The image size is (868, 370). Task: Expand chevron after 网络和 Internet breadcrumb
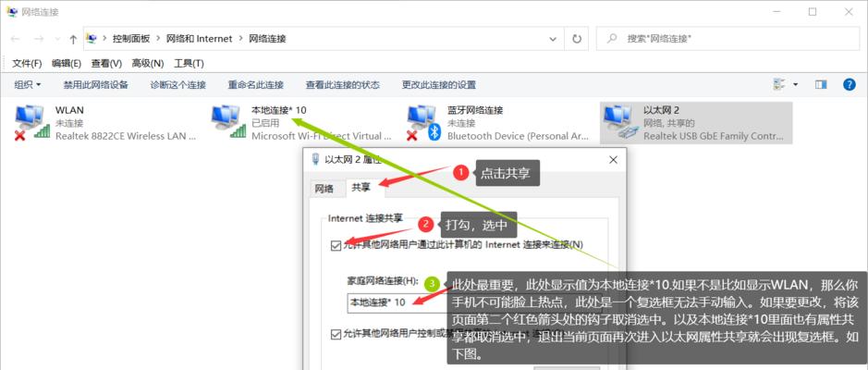tap(240, 39)
